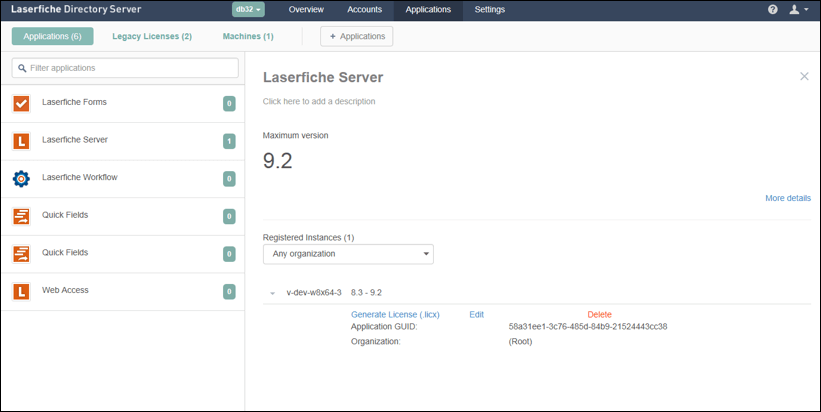The image size is (821, 412).
Task: Open the help question mark icon
Action: [x=773, y=9]
